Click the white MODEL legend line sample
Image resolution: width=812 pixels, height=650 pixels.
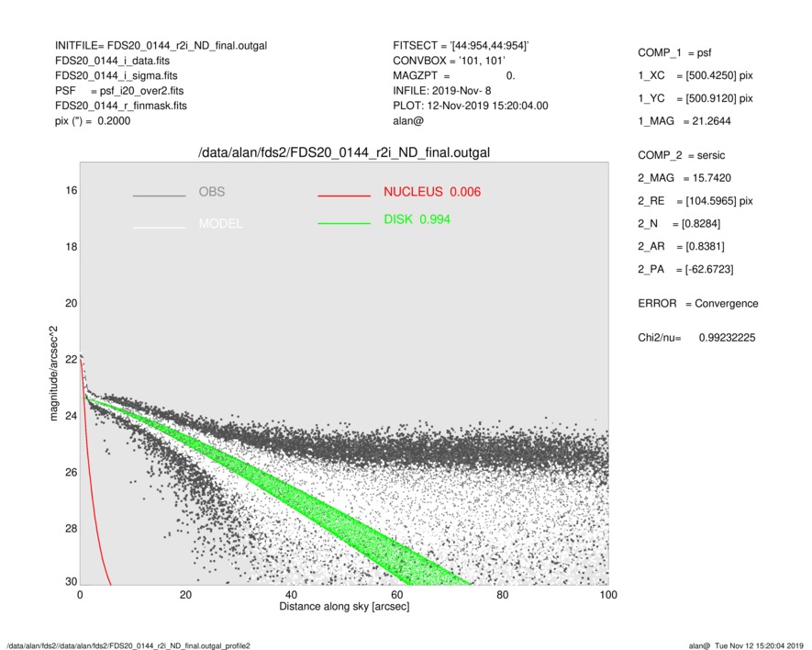159,228
